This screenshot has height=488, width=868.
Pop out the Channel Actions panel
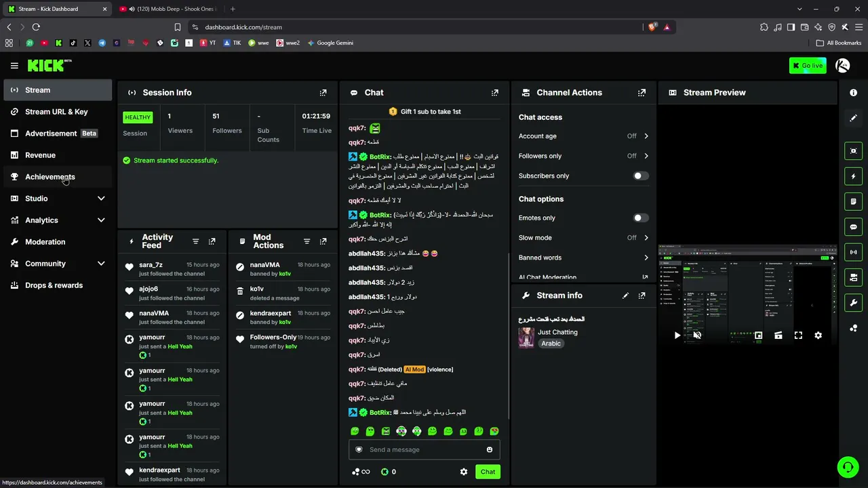pos(642,93)
